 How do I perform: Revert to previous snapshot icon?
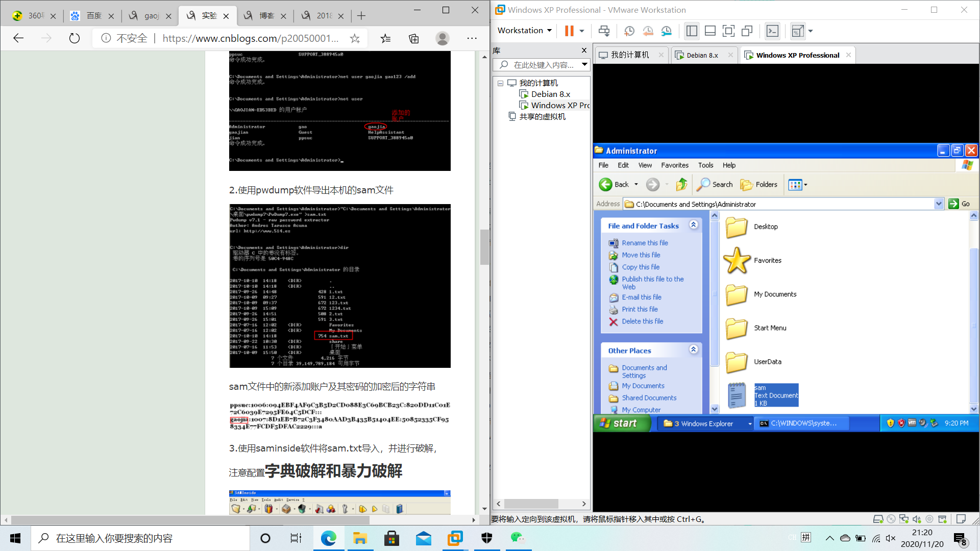click(648, 31)
